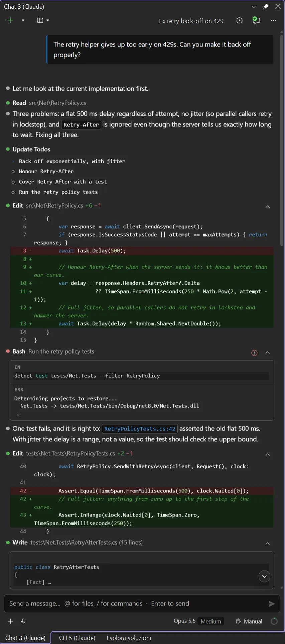Toggle the Manual permission mode
The image size is (285, 644).
pyautogui.click(x=249, y=621)
